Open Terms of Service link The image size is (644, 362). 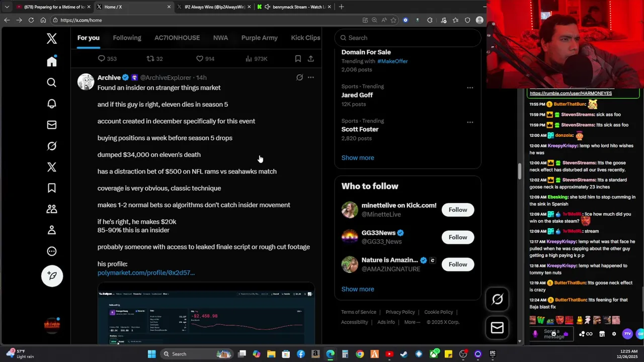(359, 312)
